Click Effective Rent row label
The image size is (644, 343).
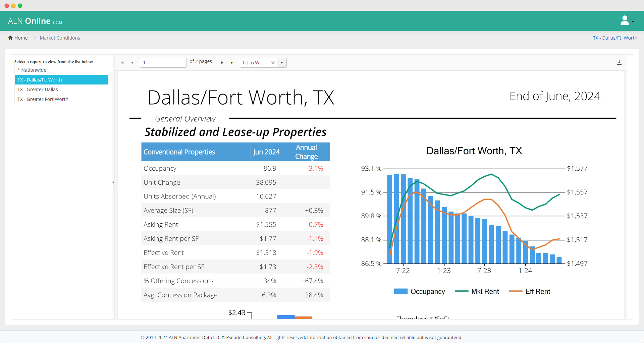tap(164, 253)
